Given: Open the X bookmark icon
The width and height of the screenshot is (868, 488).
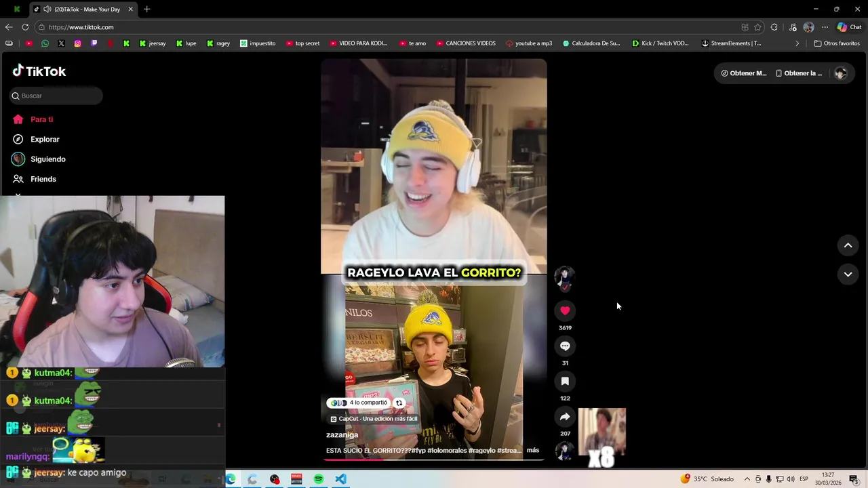Looking at the screenshot, I should tap(61, 43).
